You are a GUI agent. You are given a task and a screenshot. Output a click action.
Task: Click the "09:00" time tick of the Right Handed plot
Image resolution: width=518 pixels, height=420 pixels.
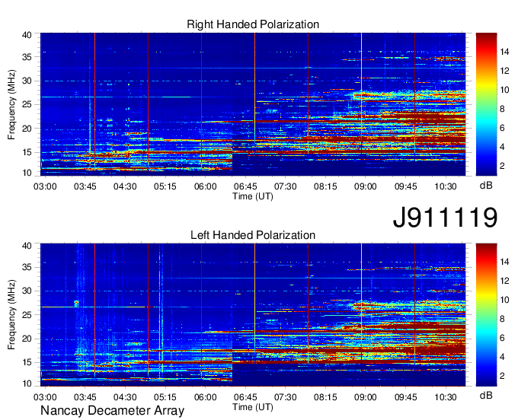(366, 186)
